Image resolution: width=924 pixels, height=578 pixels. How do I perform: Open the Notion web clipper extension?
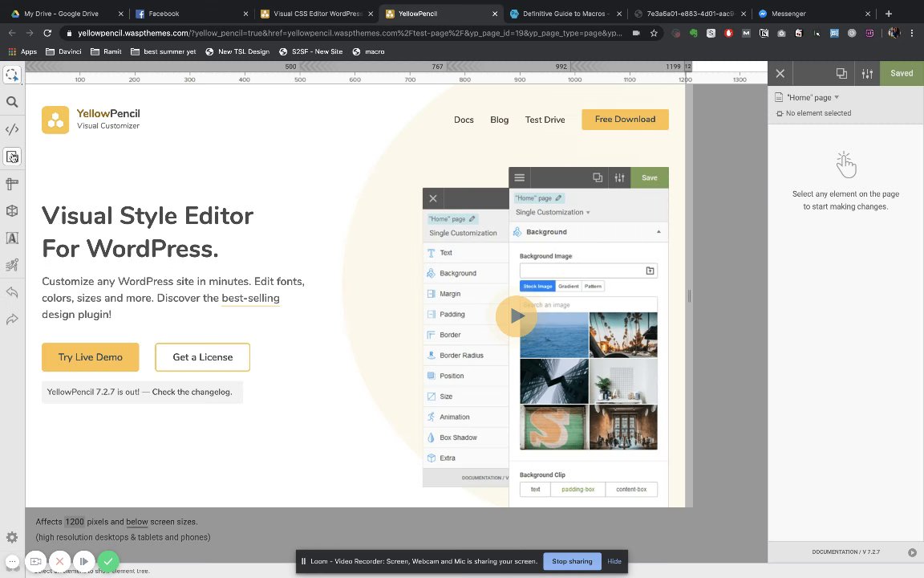[x=764, y=34]
